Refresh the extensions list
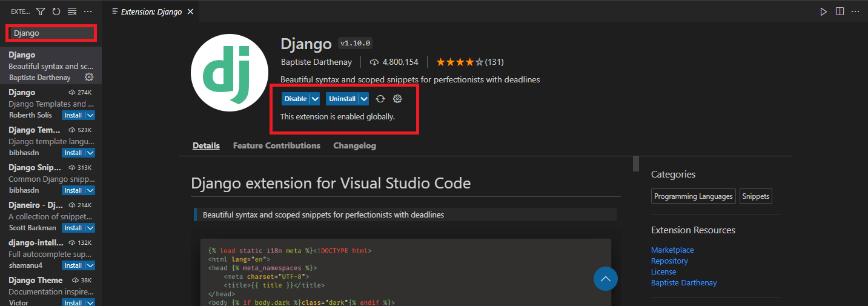Viewport: 868px width, 306px height. 56,12
